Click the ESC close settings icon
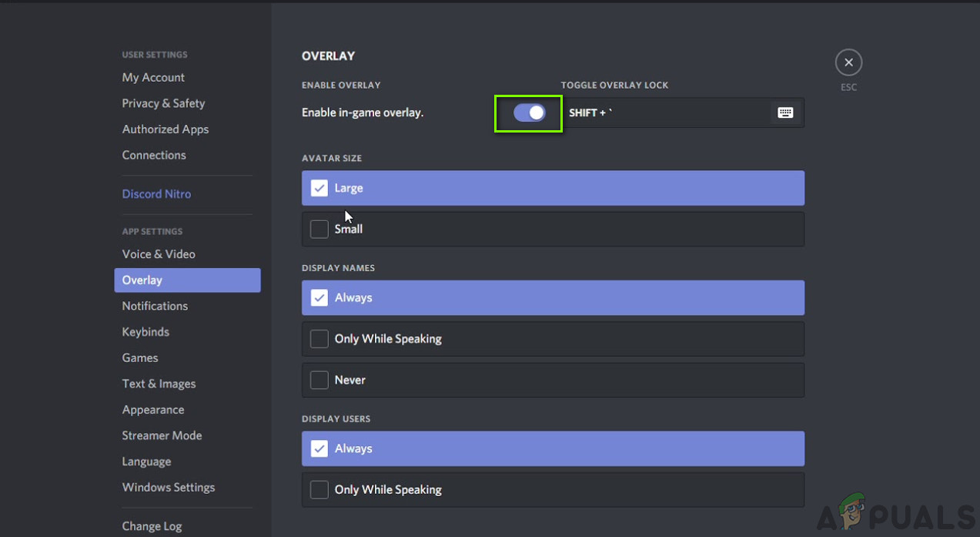980x537 pixels. pyautogui.click(x=848, y=62)
